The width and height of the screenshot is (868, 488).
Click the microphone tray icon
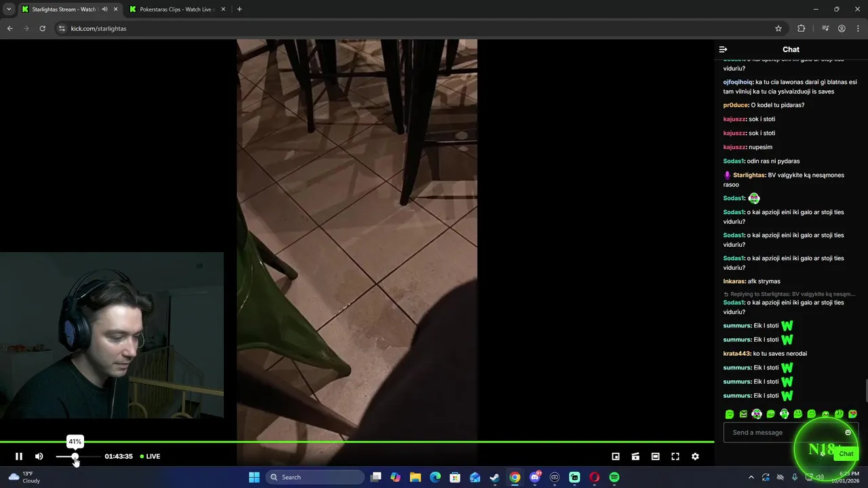(x=795, y=477)
